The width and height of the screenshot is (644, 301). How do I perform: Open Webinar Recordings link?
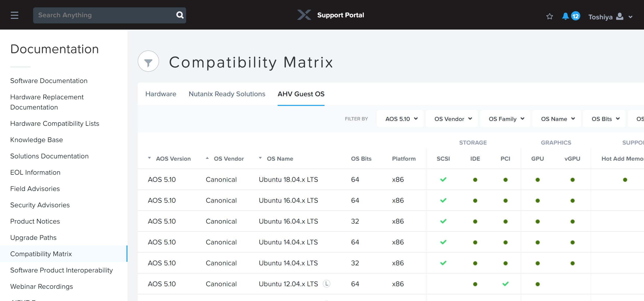point(42,286)
